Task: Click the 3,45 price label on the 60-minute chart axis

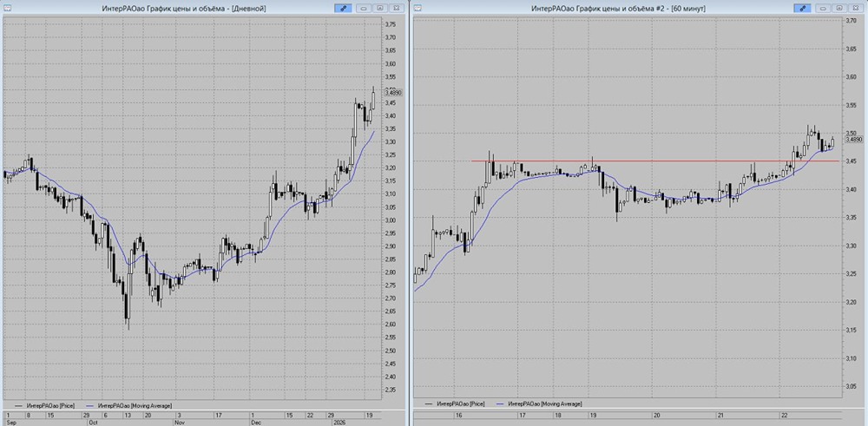Action: pyautogui.click(x=851, y=161)
